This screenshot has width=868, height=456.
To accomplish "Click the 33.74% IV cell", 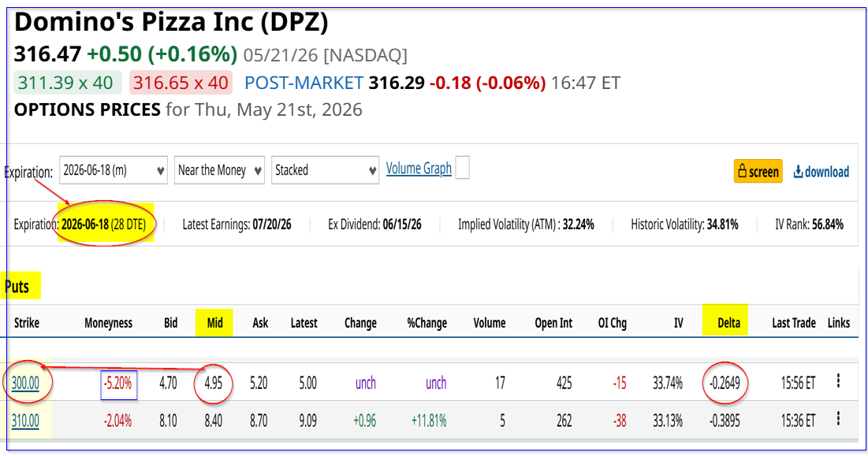I will coord(668,383).
